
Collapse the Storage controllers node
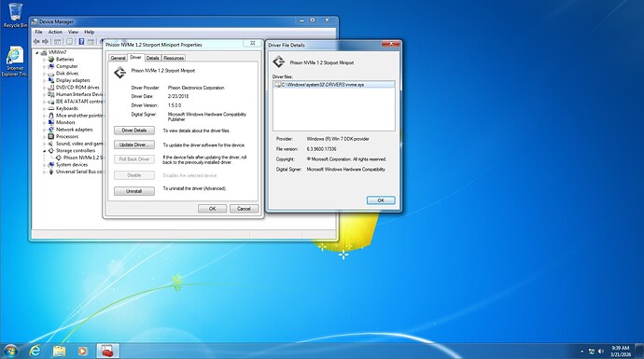pyautogui.click(x=45, y=150)
